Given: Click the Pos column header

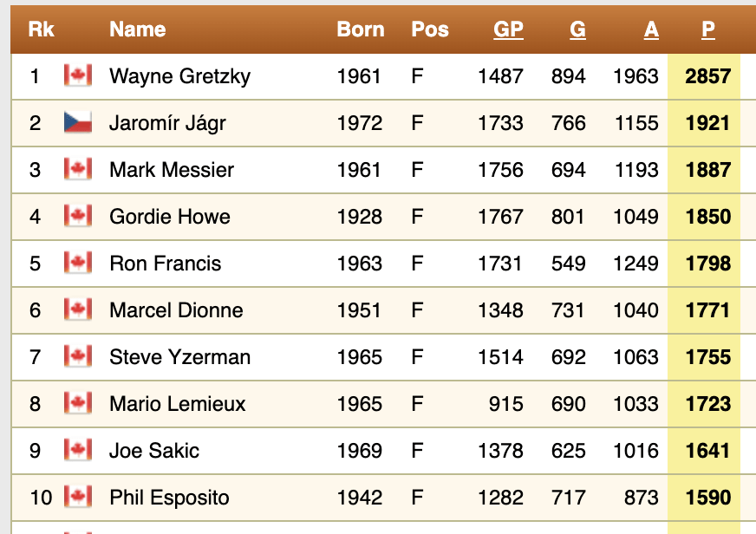Looking at the screenshot, I should tap(430, 29).
